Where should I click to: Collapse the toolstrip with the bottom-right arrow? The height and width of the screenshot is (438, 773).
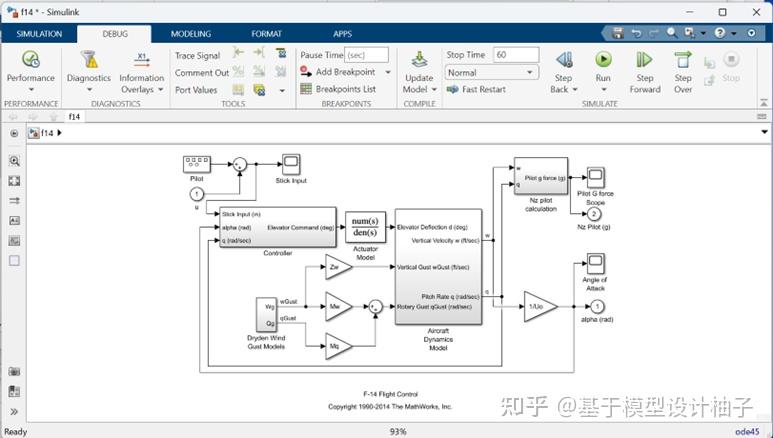[x=763, y=103]
